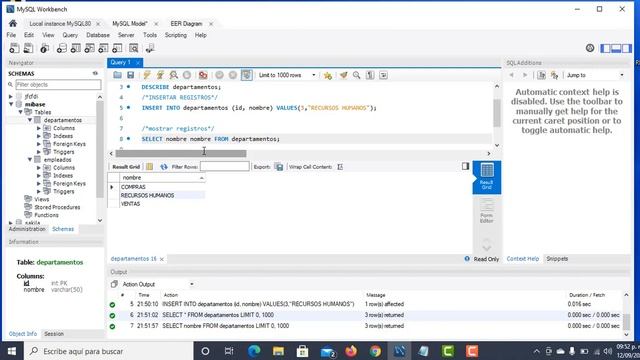Expand Columns under departamentos
The image size is (640, 360).
pos(39,128)
